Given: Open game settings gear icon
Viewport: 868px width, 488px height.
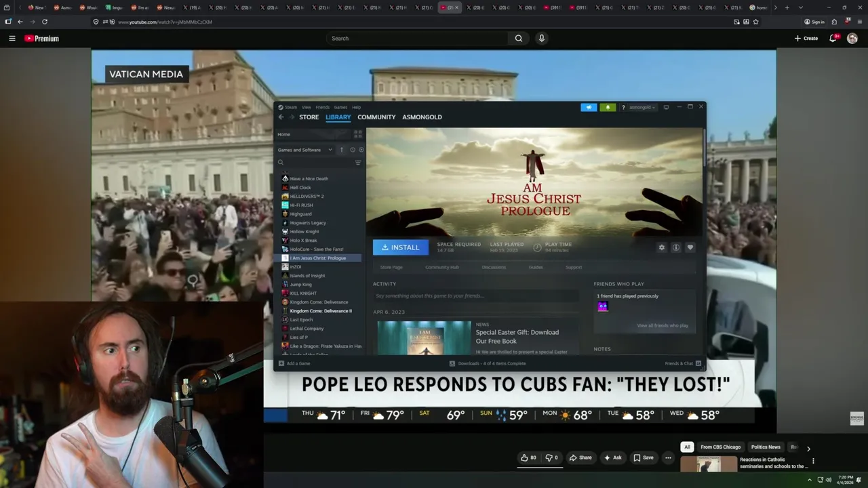Looking at the screenshot, I should click(662, 247).
